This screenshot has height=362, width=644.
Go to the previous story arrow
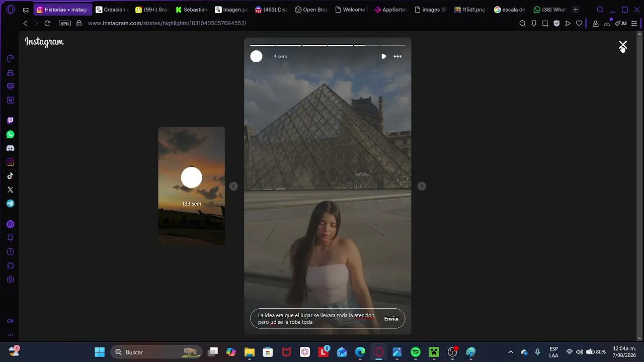coord(233,186)
